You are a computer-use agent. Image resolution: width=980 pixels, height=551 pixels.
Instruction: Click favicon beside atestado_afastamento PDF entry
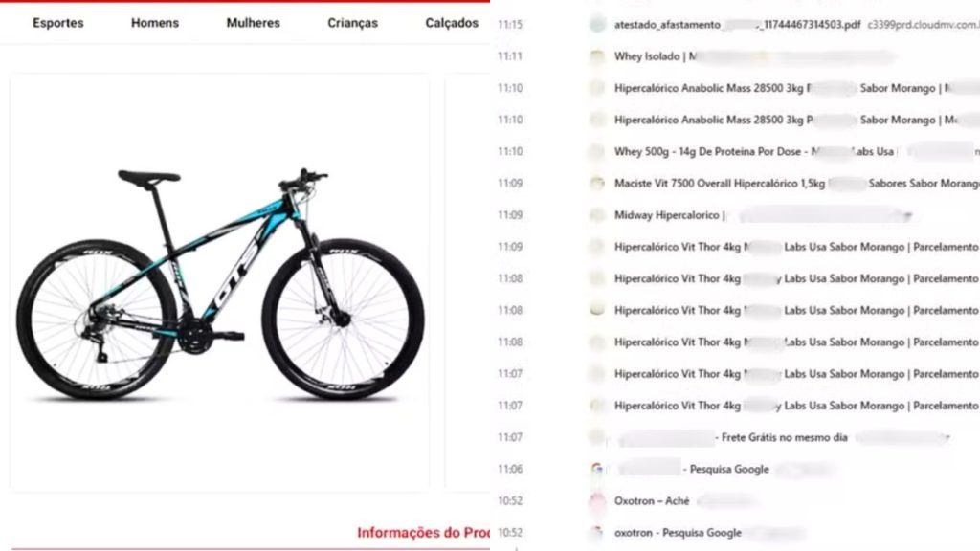pos(597,24)
